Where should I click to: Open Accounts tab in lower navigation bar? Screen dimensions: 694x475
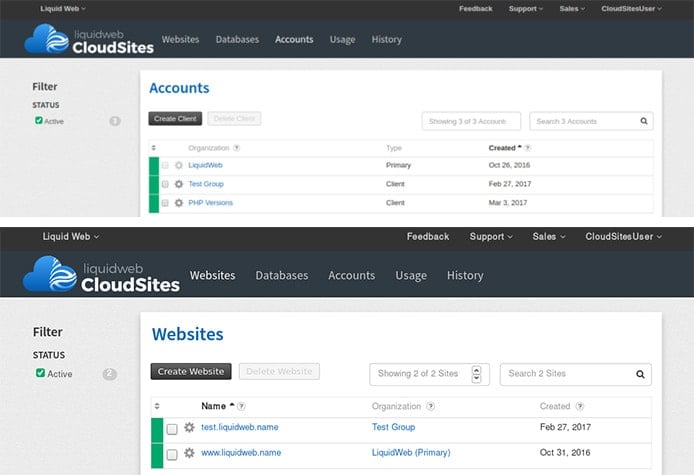pos(351,275)
